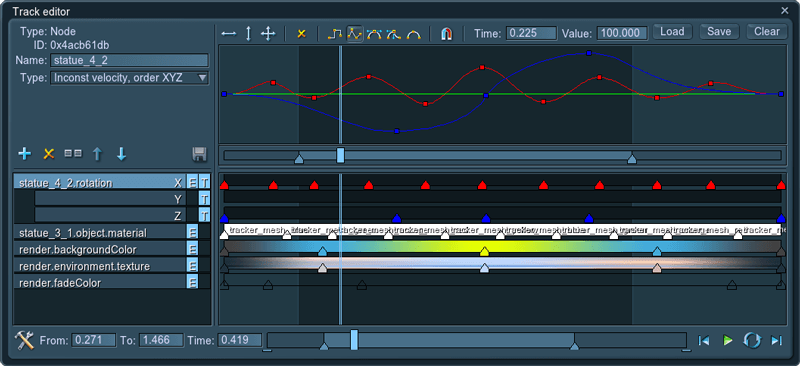Click the floppy disk save icon

[199, 154]
